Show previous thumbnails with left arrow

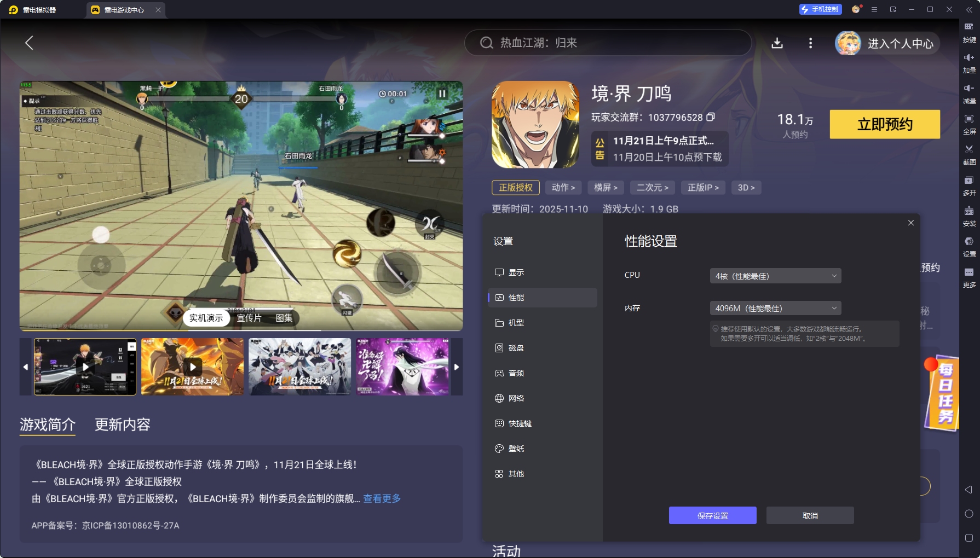(26, 367)
